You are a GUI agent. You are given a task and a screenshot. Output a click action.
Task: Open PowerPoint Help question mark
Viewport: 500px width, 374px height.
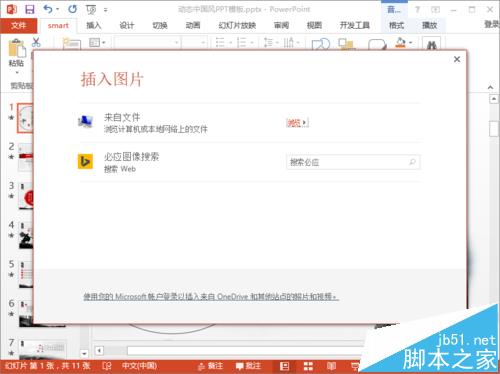[417, 10]
